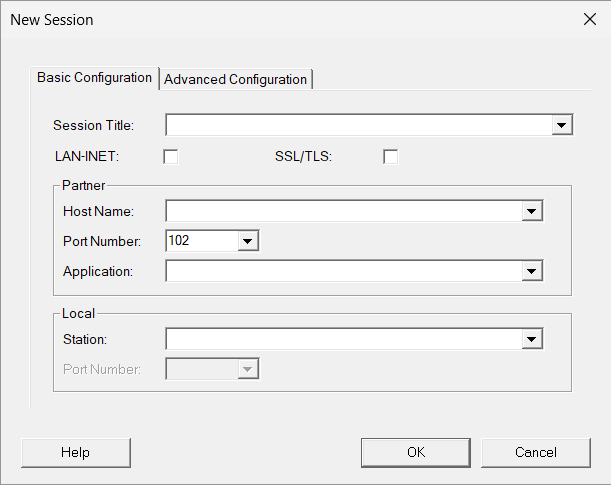Screen dimensions: 611x485
Task: Select the Basic Configuration tab
Action: click(94, 78)
